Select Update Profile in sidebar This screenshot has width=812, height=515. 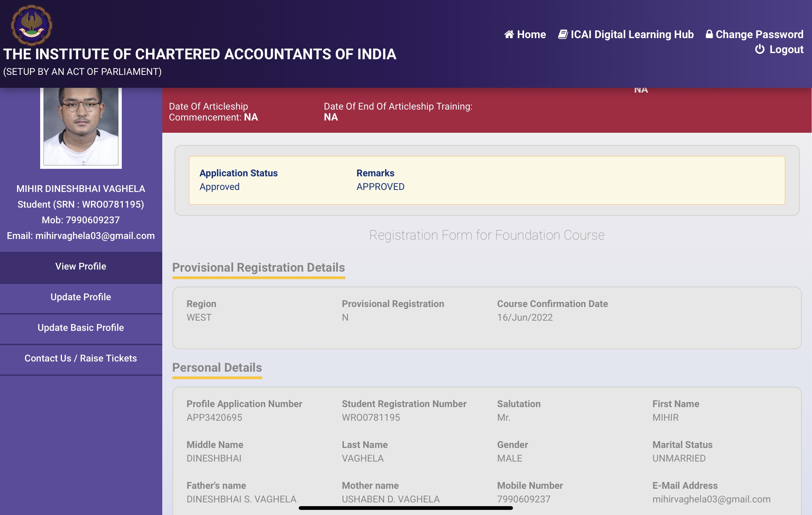81,297
